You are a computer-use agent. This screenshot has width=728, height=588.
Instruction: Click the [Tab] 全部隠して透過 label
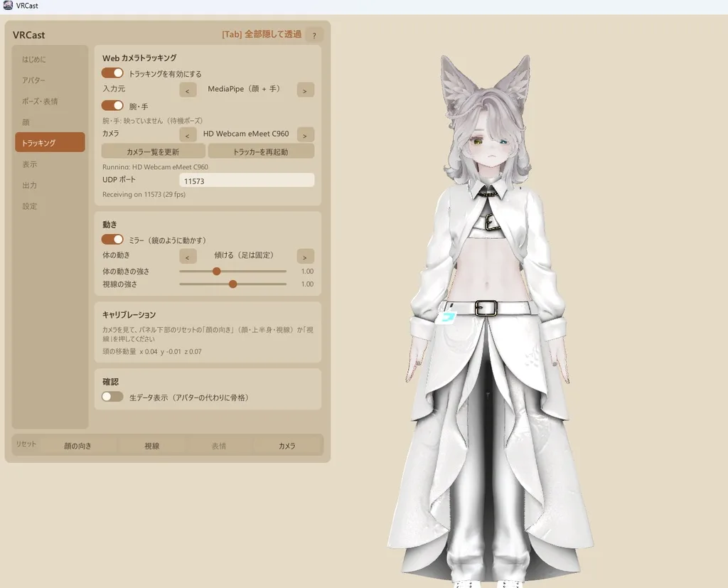coord(262,34)
